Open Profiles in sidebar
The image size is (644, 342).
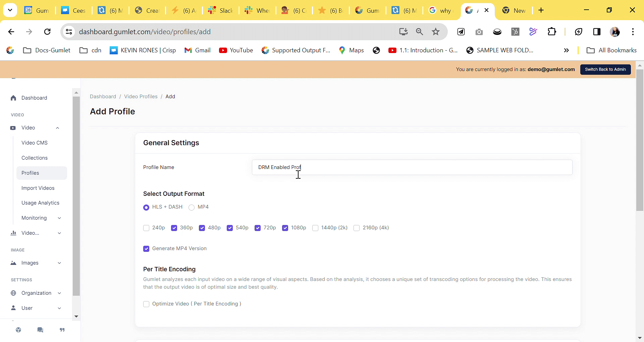click(42, 173)
